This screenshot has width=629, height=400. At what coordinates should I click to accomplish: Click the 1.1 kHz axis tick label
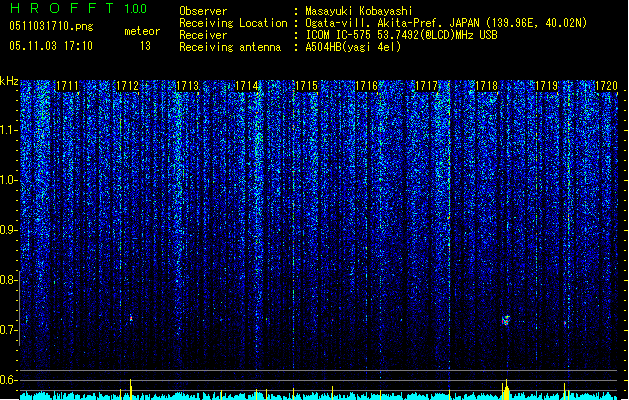tap(8, 130)
